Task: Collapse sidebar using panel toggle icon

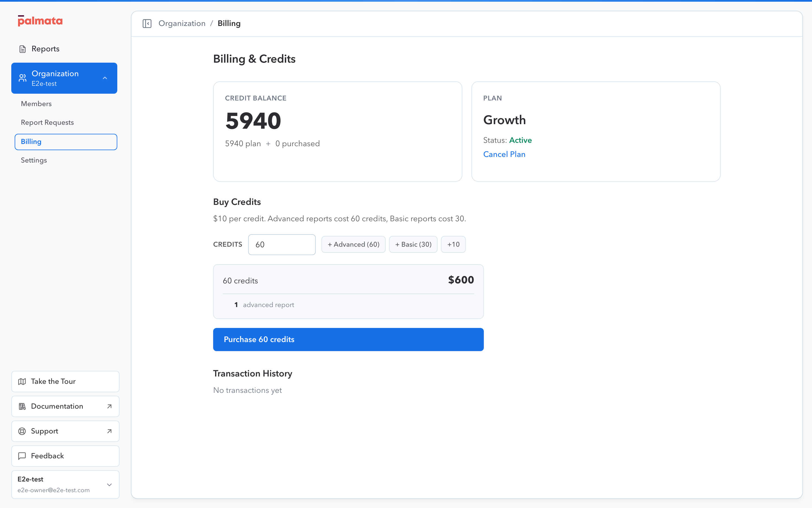Action: coord(147,23)
